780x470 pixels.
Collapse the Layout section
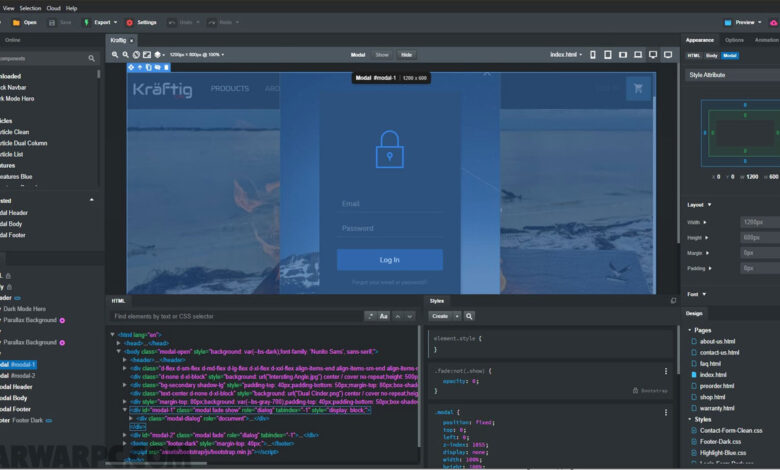pyautogui.click(x=699, y=205)
